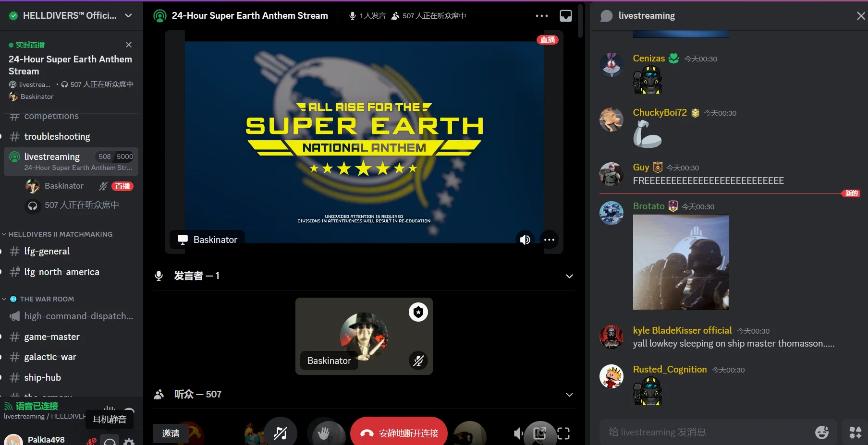Click the speaker count in the header
The image size is (868, 445).
(x=367, y=16)
